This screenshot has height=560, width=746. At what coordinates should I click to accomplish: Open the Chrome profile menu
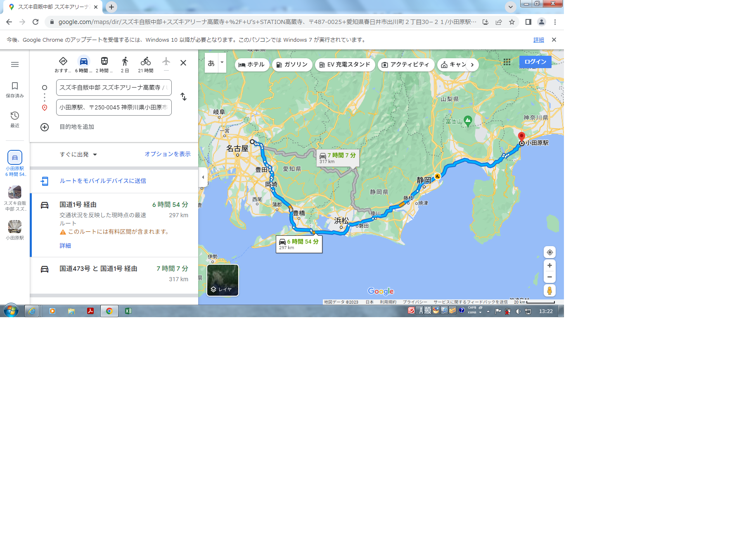pos(542,22)
